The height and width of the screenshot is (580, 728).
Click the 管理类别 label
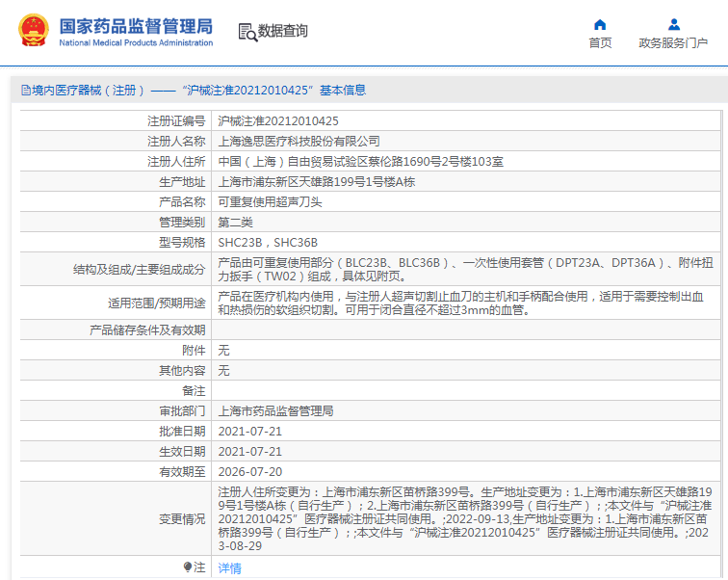tap(182, 222)
